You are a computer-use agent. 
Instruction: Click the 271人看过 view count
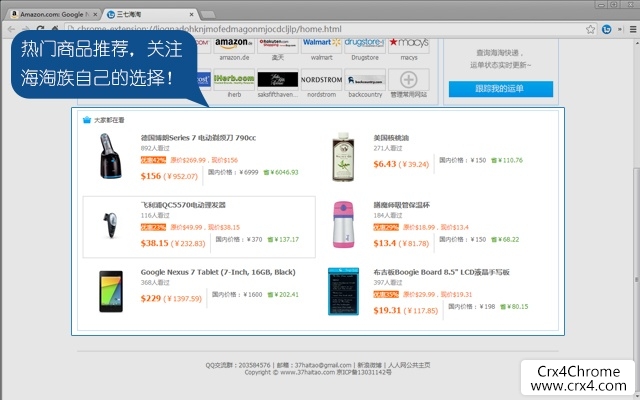pos(388,148)
